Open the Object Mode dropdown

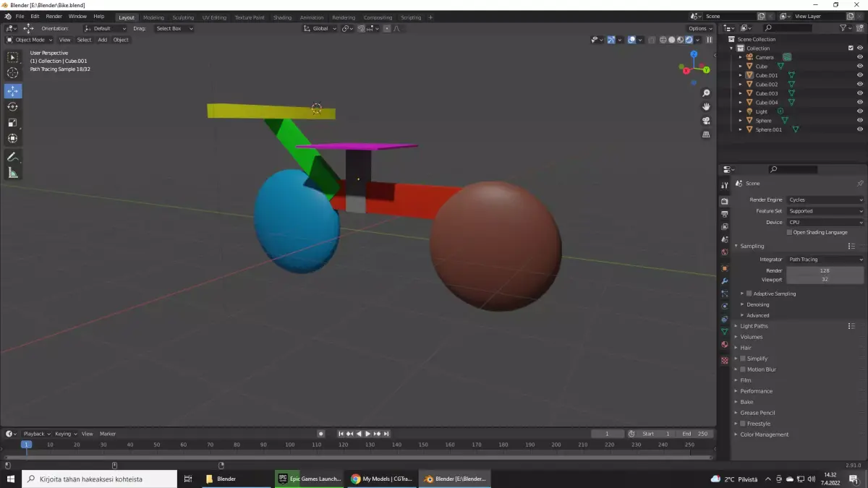click(x=30, y=40)
